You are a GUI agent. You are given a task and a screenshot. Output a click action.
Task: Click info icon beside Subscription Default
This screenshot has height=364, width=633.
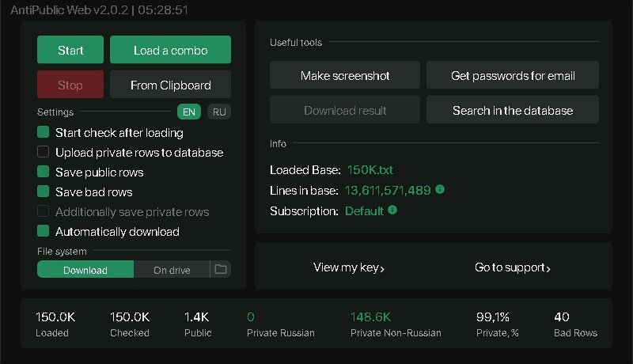pyautogui.click(x=392, y=210)
